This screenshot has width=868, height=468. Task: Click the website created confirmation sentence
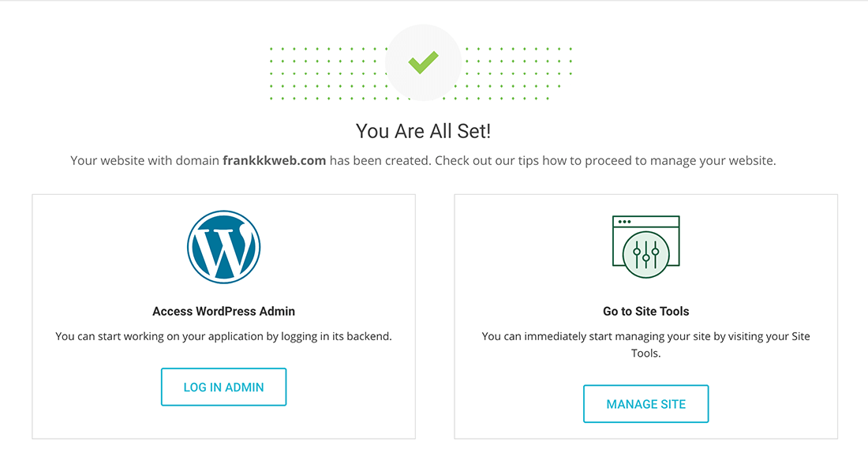424,161
